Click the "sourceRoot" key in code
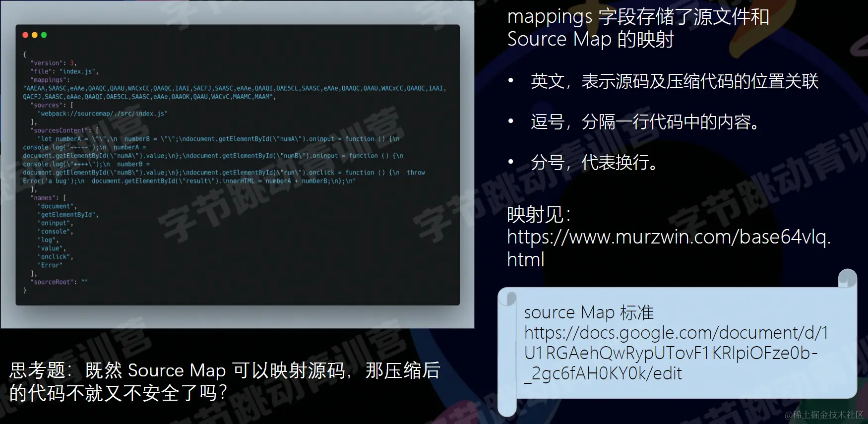This screenshot has width=868, height=424. point(52,282)
